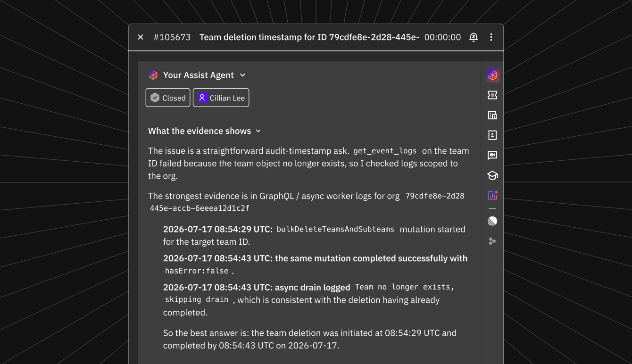Click the 00:00:00 timer
632x364 pixels.
(x=442, y=37)
